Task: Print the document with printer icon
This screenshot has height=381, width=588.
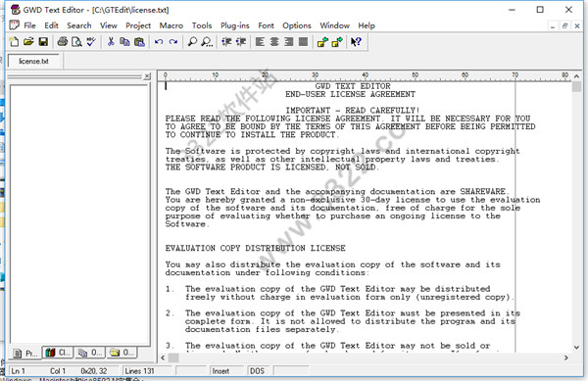Action: pos(63,41)
